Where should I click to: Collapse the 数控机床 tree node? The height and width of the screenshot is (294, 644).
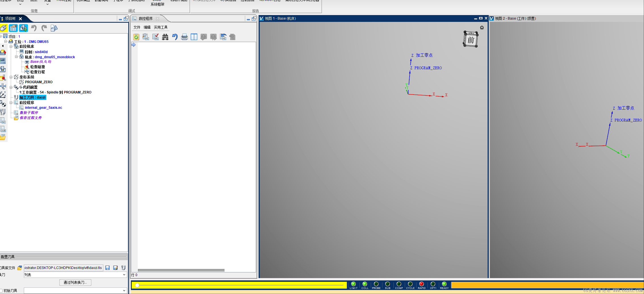coord(11,46)
